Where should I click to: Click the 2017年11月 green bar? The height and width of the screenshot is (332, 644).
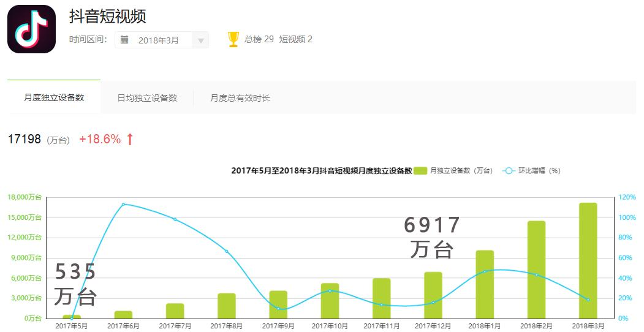(x=382, y=298)
